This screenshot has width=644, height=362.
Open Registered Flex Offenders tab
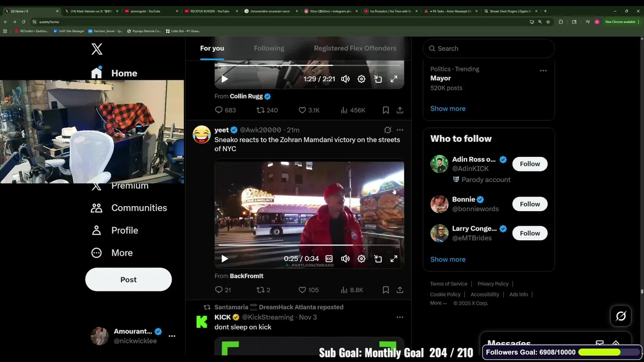(355, 48)
